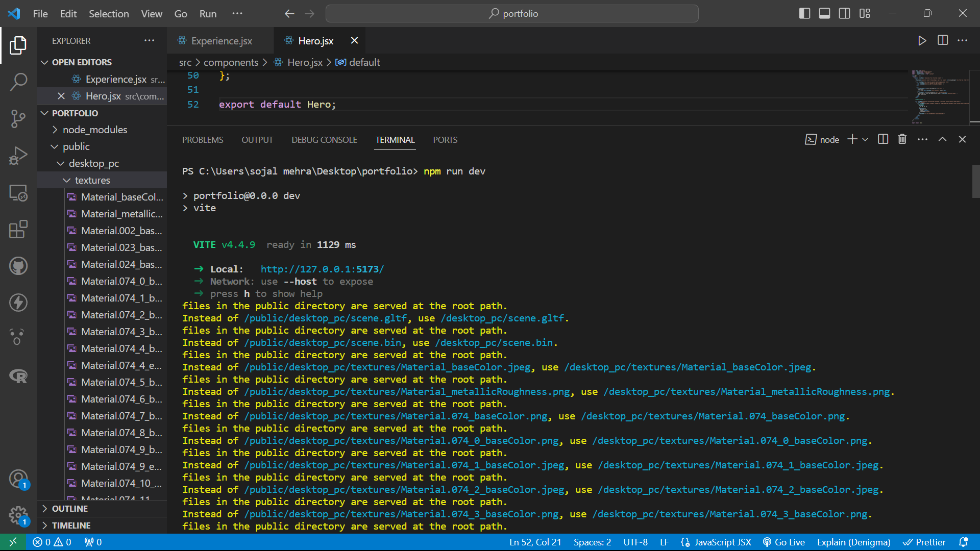Open the local server link 127.0.0.1:5173

(x=322, y=269)
